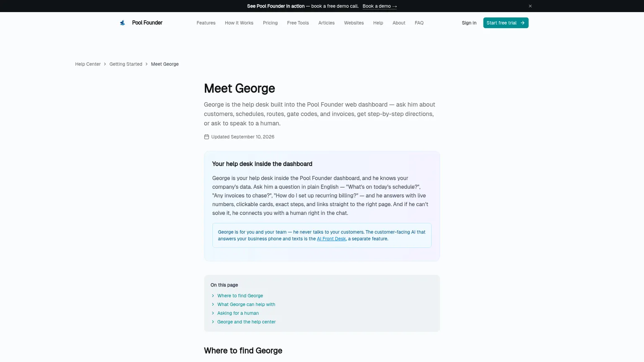Image resolution: width=644 pixels, height=362 pixels.
Task: Jump to George and the help center
Action: click(x=246, y=322)
